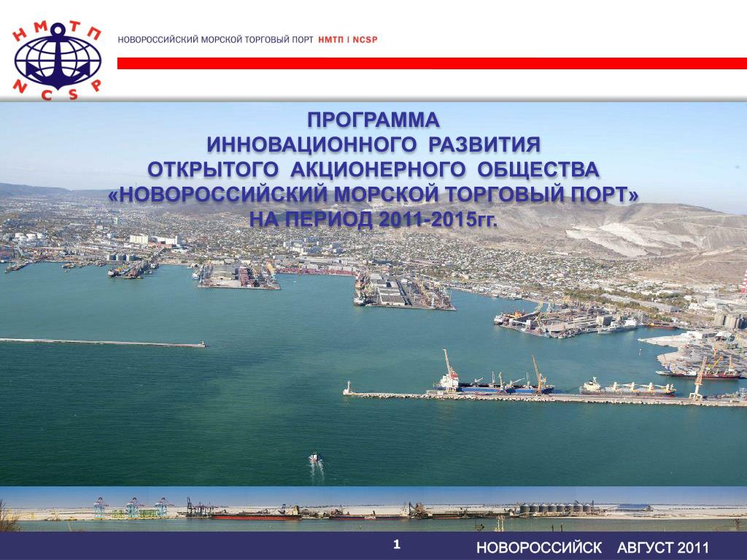Click the quoted title "«НОВОРОССИЙСКИЙ МОРСКОЙ ТОРГОВЫЙ ПОРТ»"

coord(373,195)
